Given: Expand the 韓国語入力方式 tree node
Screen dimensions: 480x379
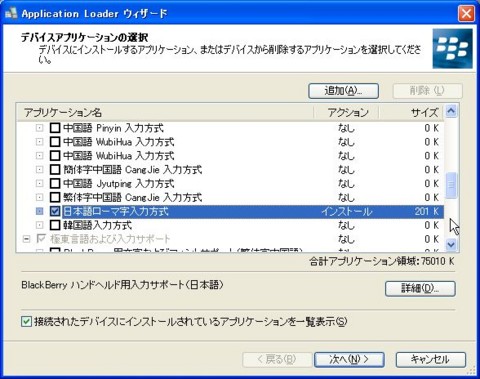Looking at the screenshot, I should (40, 225).
